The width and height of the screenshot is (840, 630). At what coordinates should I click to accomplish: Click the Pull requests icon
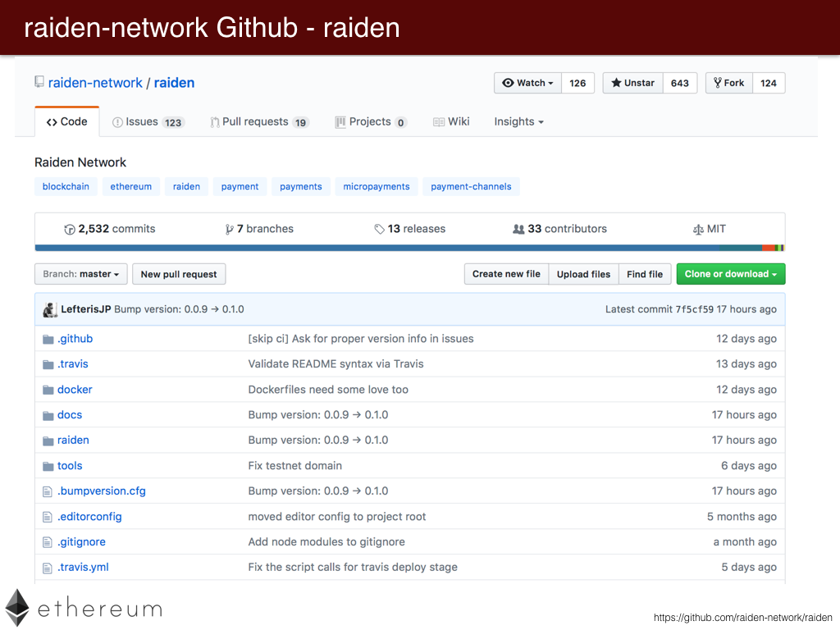coord(215,122)
